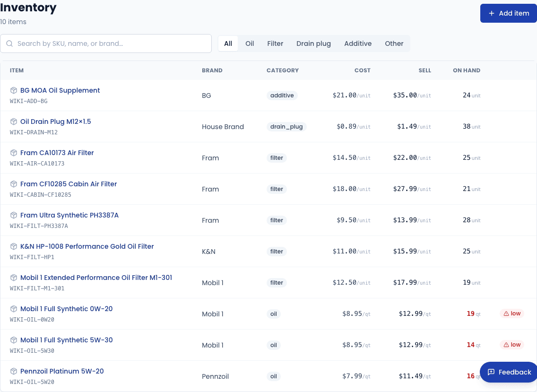Open Pennzoil Platinum 5W-20 item
Viewport: 537px width, 392px height.
click(62, 371)
